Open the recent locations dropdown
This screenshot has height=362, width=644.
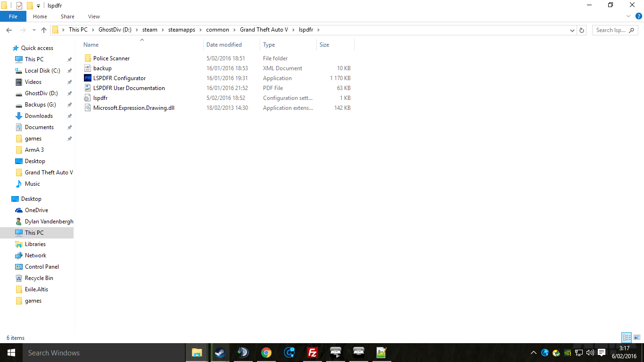[34, 30]
